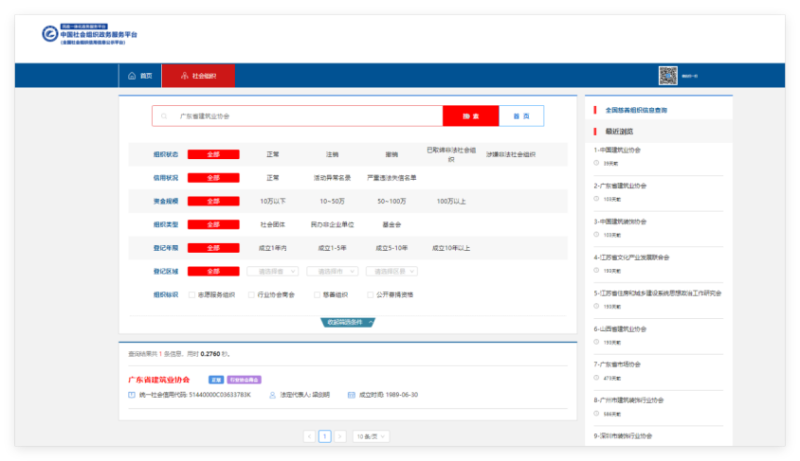Viewport: 800px width, 461px height.
Task: Check the 志愿服务组织 checkbox
Action: click(191, 295)
